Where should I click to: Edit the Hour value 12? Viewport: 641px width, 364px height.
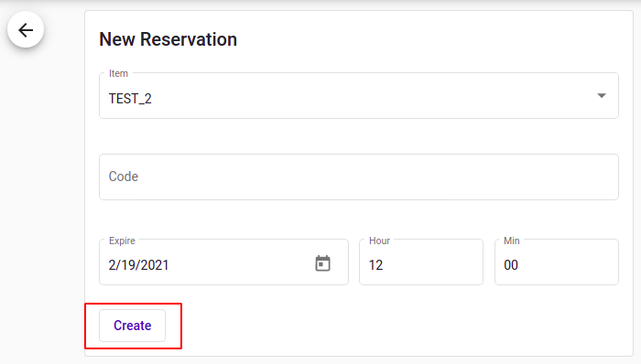pyautogui.click(x=375, y=265)
